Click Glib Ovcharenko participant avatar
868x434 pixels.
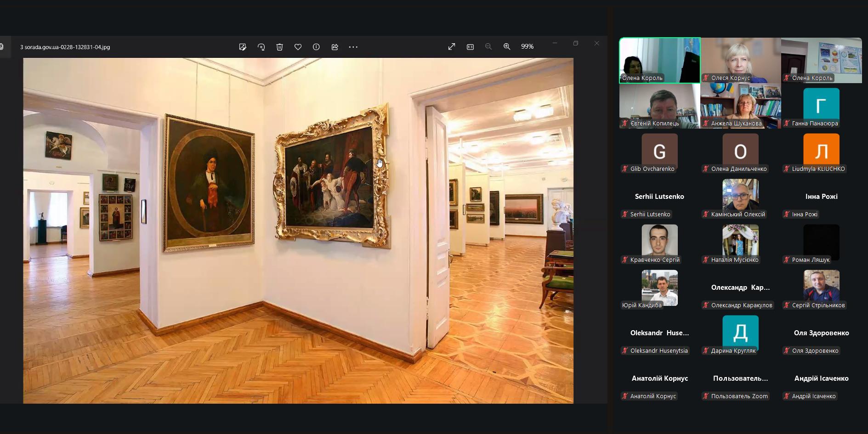[x=659, y=151]
